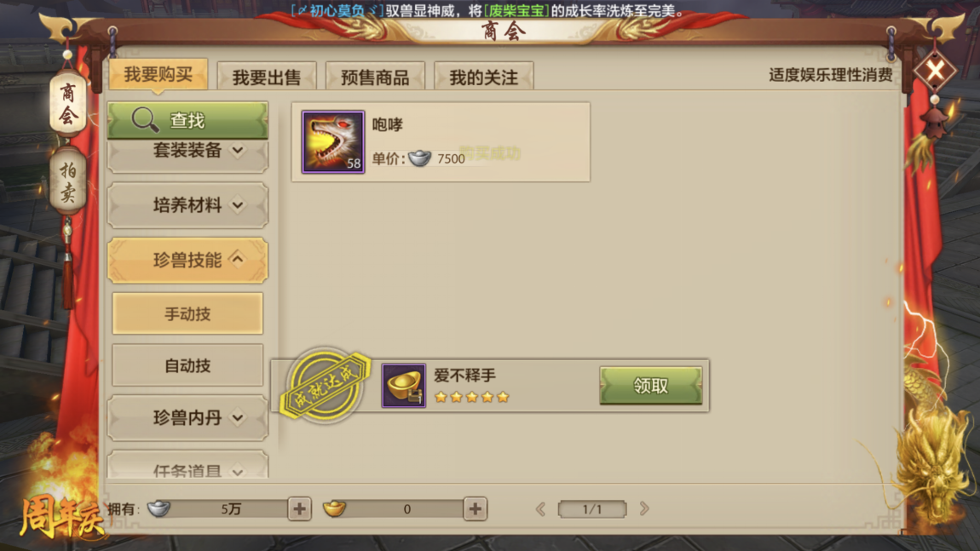Click the 成就达成 achievement stamp
Image resolution: width=980 pixels, height=551 pixels.
coord(325,385)
